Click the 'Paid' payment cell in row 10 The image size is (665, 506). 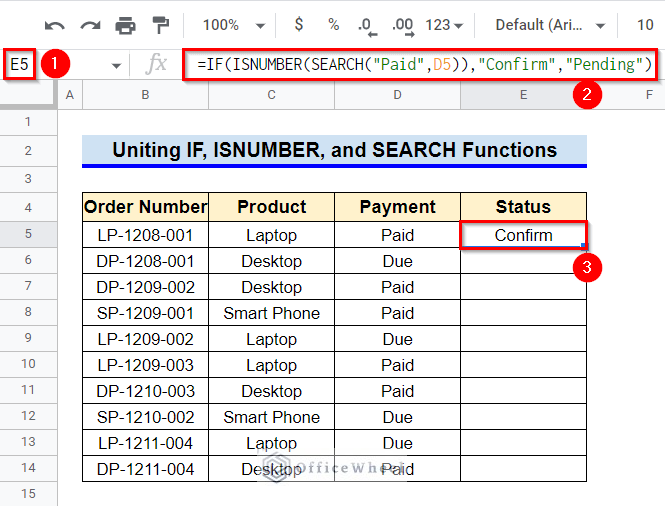tap(397, 365)
